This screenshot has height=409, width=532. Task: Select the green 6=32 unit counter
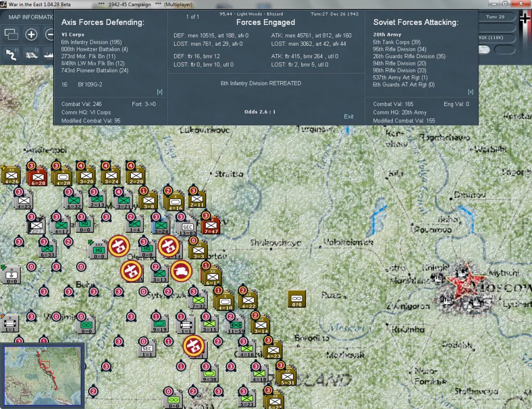pos(74,200)
